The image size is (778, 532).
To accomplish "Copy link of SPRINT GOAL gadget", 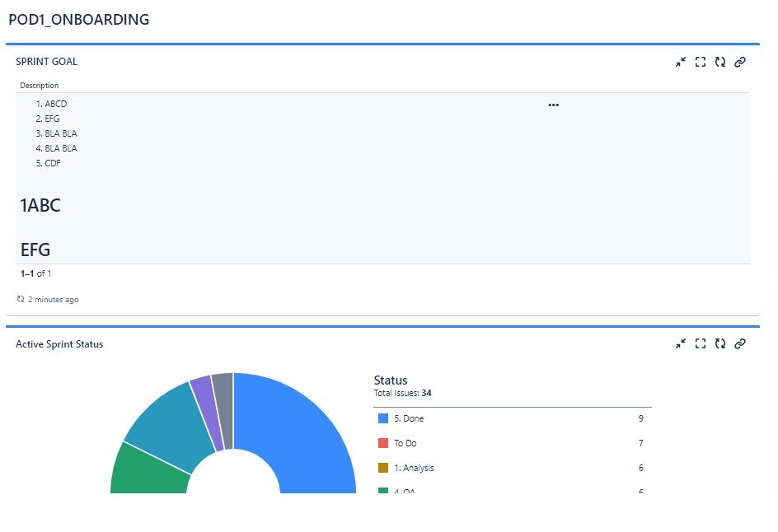I will [740, 62].
